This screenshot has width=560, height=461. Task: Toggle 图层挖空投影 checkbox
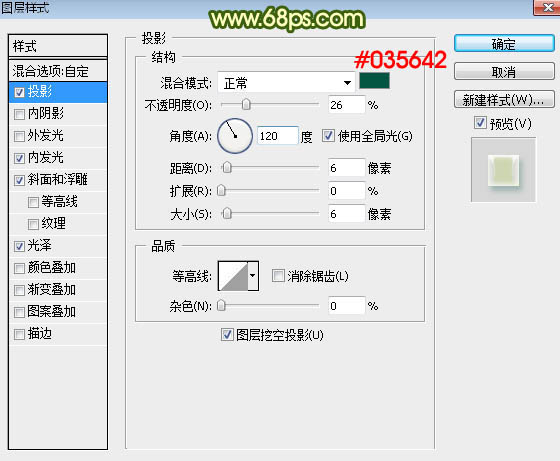[x=227, y=335]
